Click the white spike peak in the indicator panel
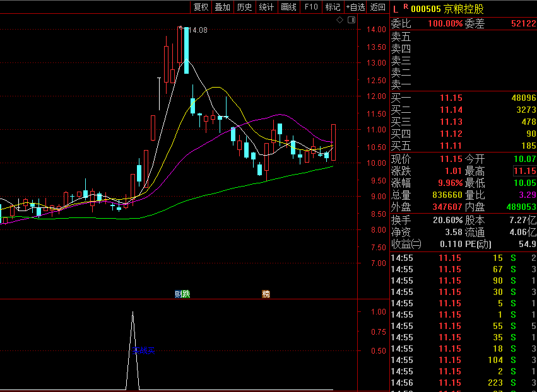The width and height of the screenshot is (537, 392). click(133, 312)
